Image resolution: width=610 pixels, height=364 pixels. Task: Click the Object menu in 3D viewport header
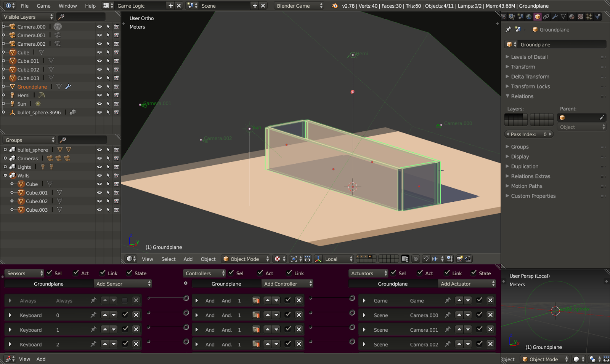click(x=208, y=259)
